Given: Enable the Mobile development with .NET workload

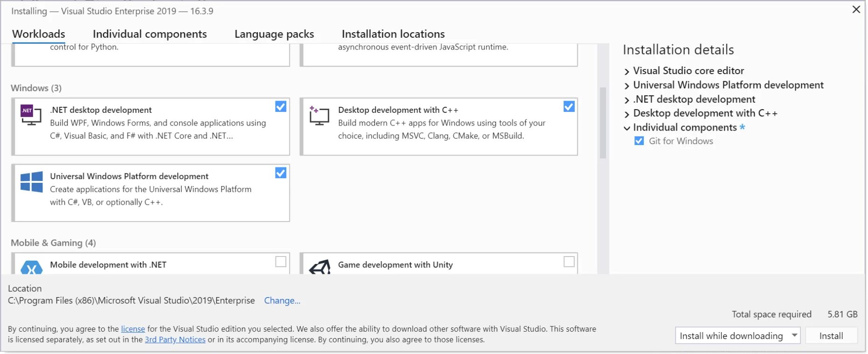Looking at the screenshot, I should click(281, 262).
